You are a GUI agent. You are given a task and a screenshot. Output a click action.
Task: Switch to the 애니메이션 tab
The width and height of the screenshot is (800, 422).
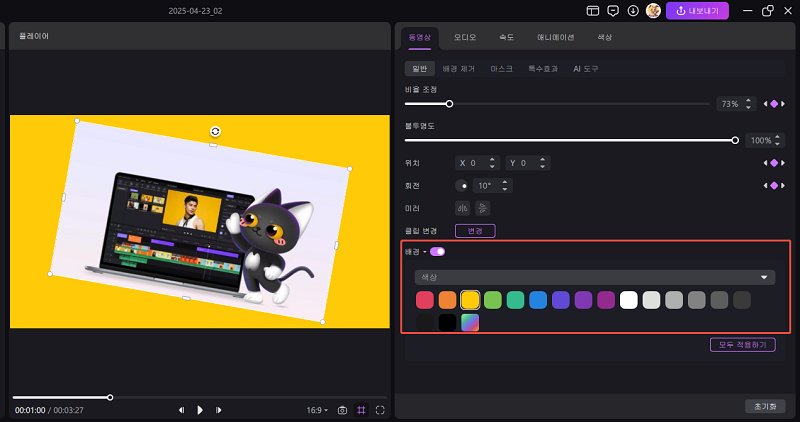555,37
